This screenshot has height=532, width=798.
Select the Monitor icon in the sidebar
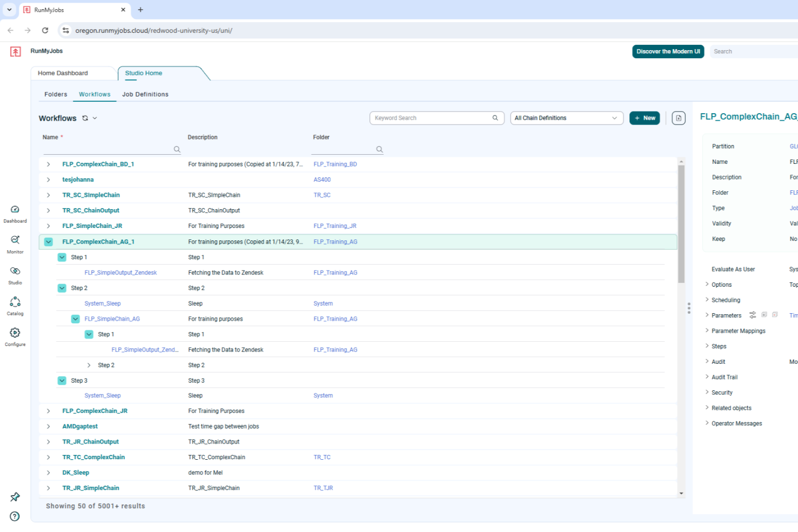click(x=15, y=241)
